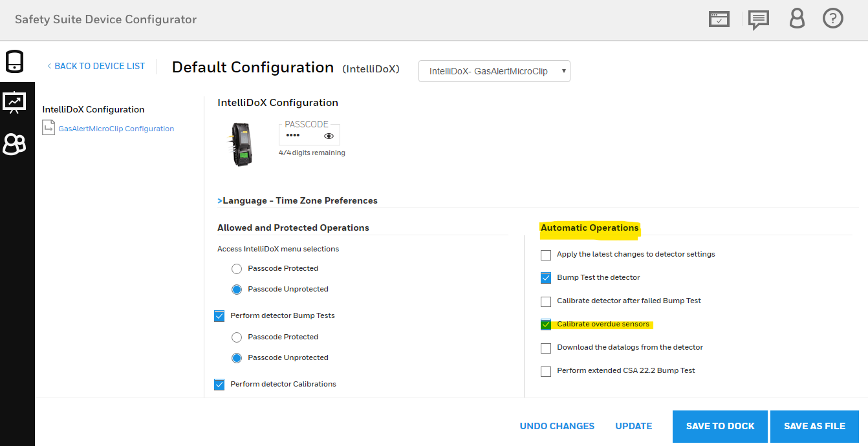The height and width of the screenshot is (446, 868).
Task: Click the SAVE TO DOCK button
Action: click(x=720, y=426)
